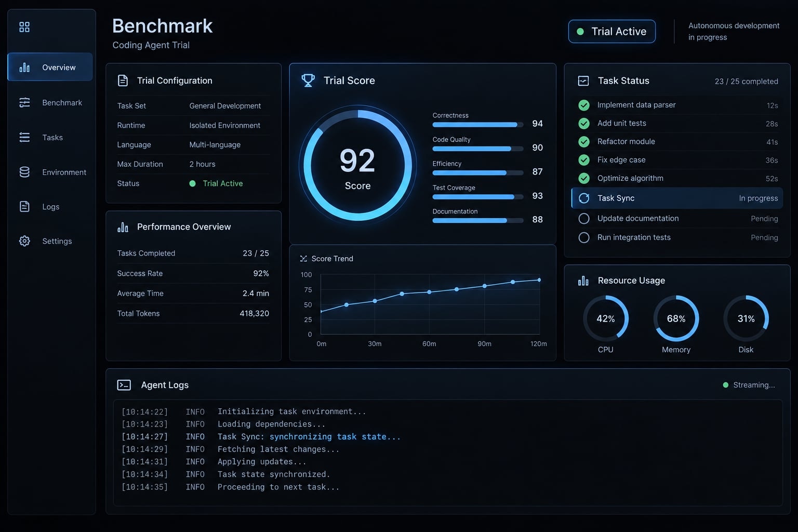The width and height of the screenshot is (798, 532).
Task: Click the General Development task set value
Action: pos(225,105)
